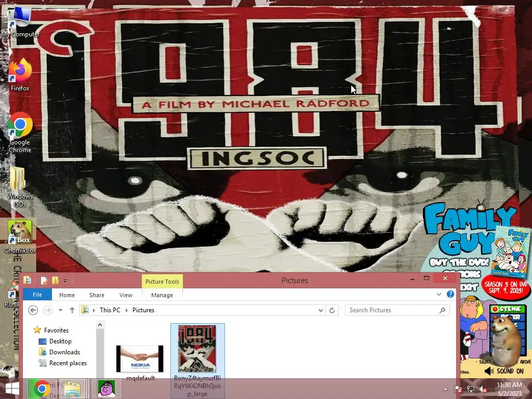532x399 pixels.
Task: Open clock showing 11:30 AM
Action: (x=509, y=389)
